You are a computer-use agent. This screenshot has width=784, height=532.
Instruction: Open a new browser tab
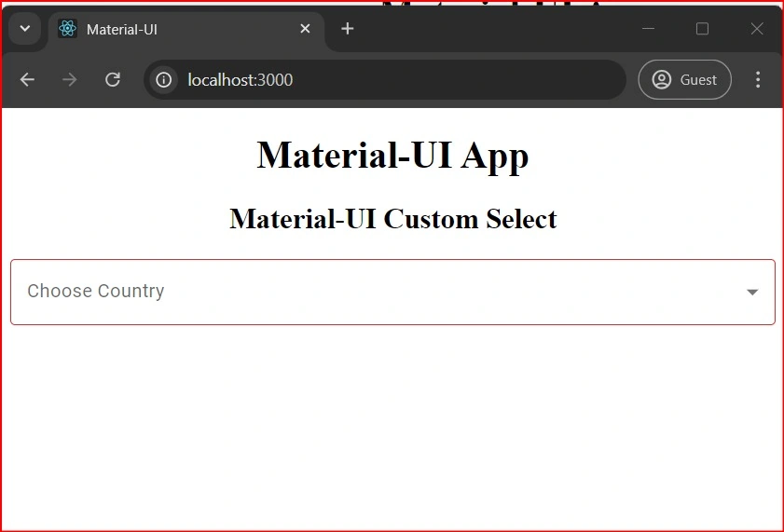[348, 29]
